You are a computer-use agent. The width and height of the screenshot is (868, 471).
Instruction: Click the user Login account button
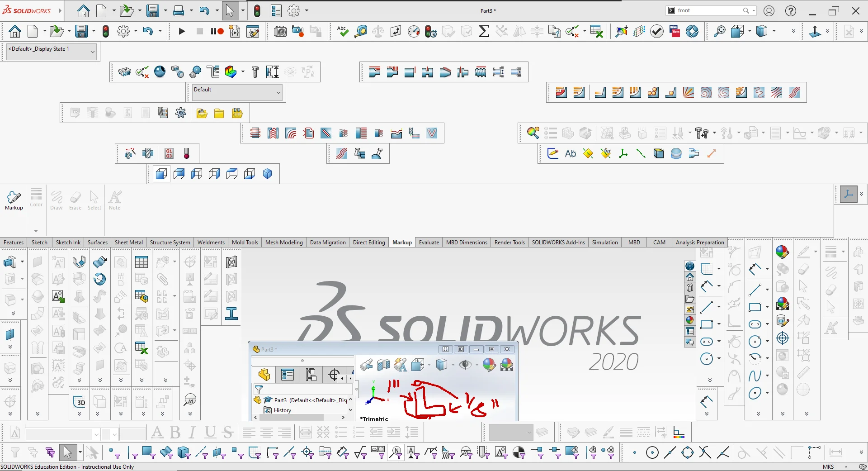pyautogui.click(x=769, y=11)
